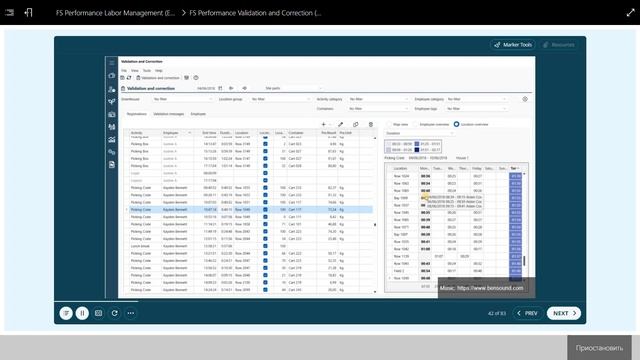Click the Marker Tools button
640x360 pixels.
point(513,45)
